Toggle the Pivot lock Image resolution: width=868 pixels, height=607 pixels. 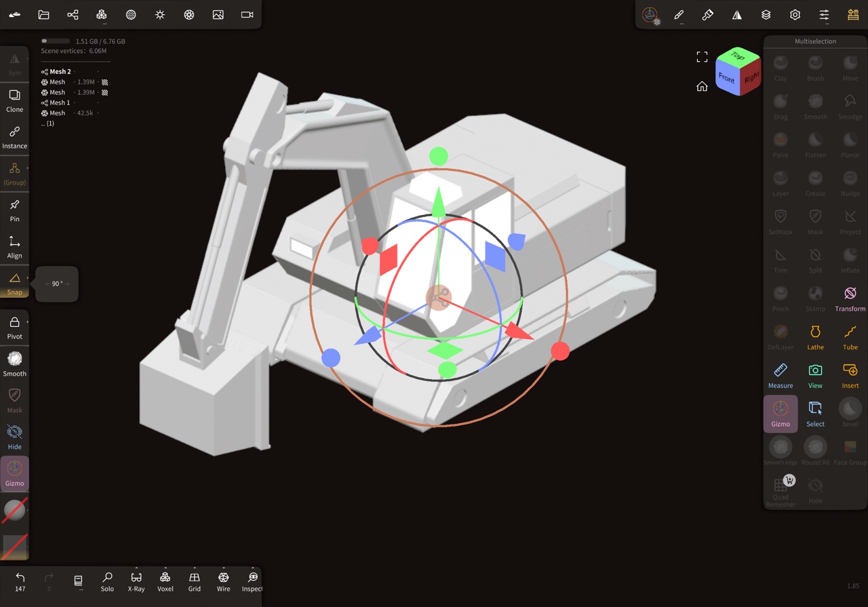(x=14, y=328)
